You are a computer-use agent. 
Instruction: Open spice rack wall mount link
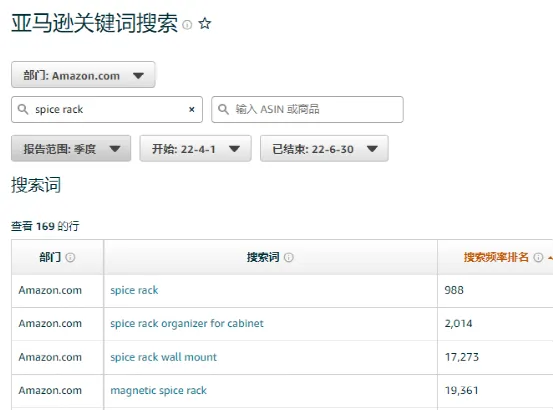coord(164,357)
